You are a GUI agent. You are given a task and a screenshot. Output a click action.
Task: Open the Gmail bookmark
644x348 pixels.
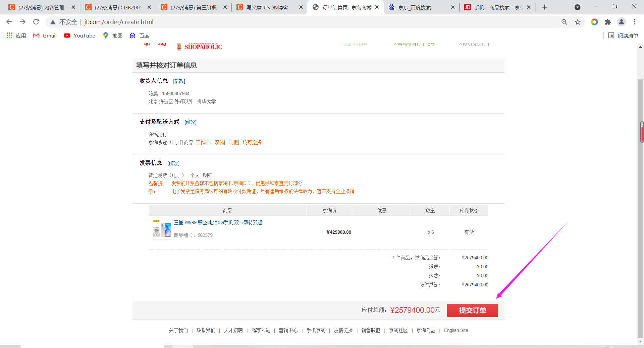tap(45, 36)
